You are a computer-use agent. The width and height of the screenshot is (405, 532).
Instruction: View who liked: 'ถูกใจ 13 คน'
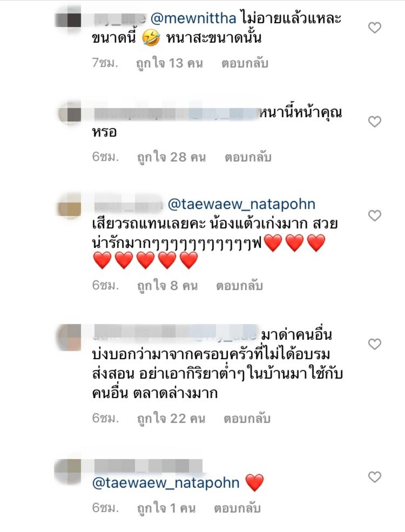(170, 63)
